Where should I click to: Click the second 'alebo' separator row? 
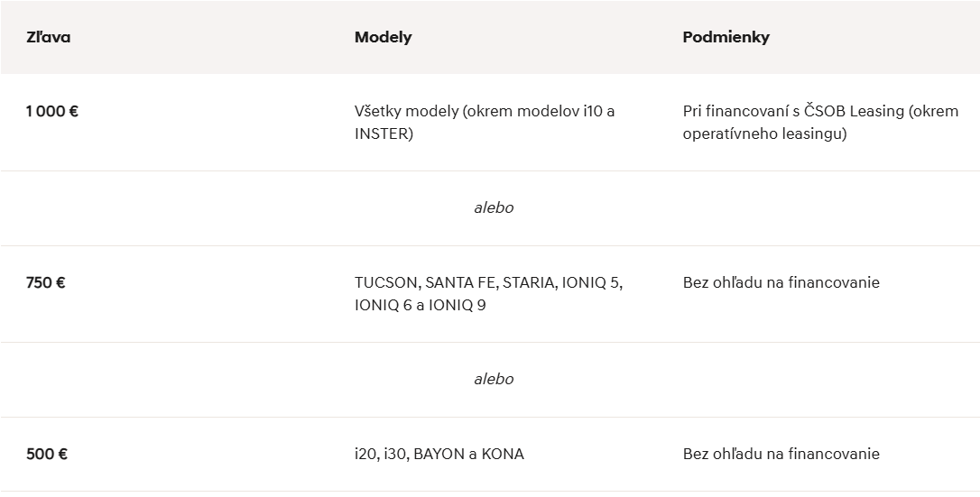tap(494, 379)
